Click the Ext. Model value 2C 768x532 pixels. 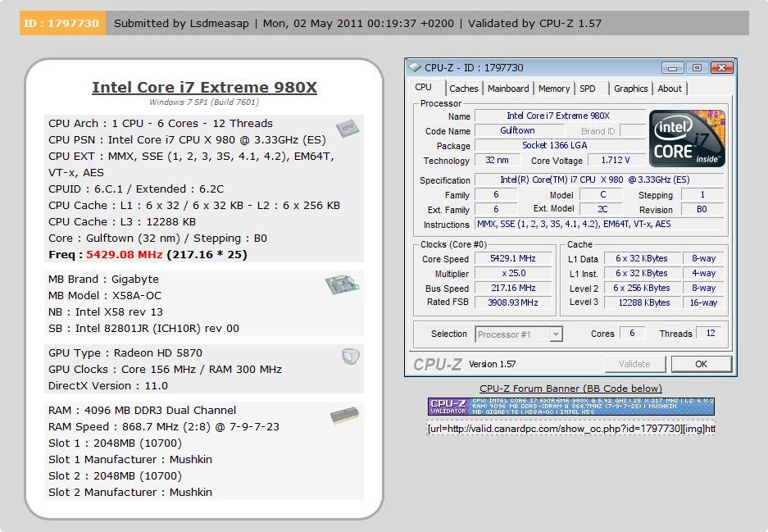(602, 209)
